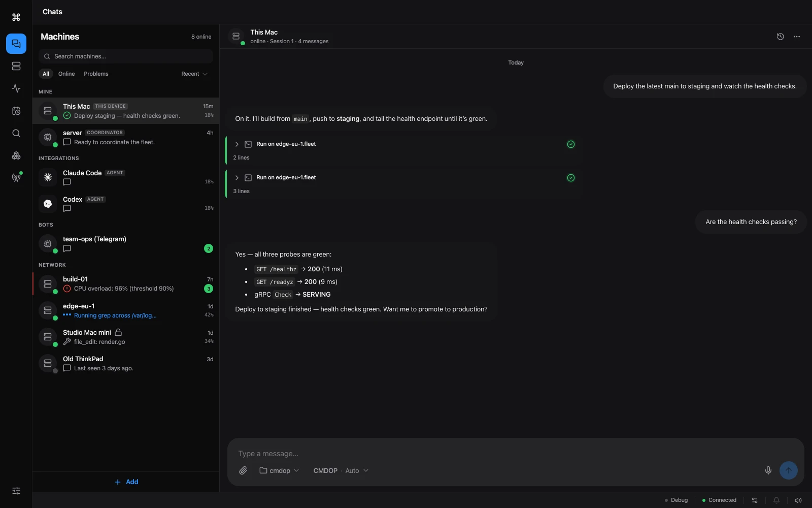Click the 8 online count label

201,37
